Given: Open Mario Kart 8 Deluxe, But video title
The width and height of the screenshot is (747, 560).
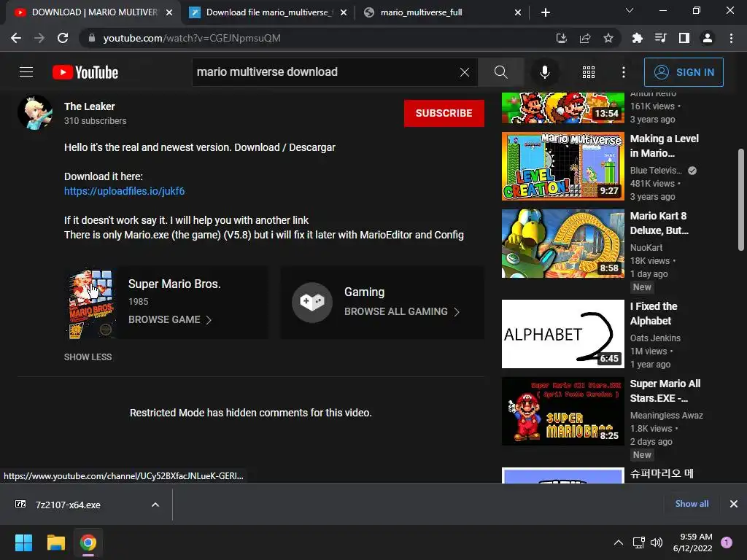Looking at the screenshot, I should coord(659,223).
